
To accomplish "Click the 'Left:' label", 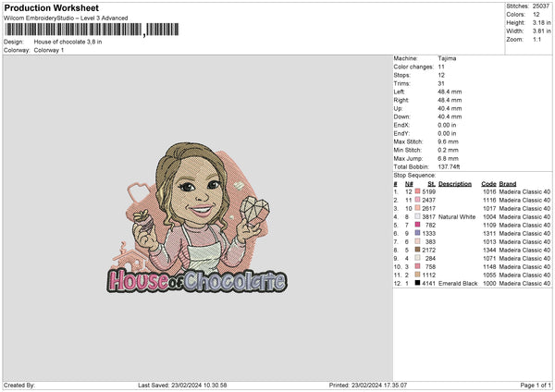I will pos(399,92).
